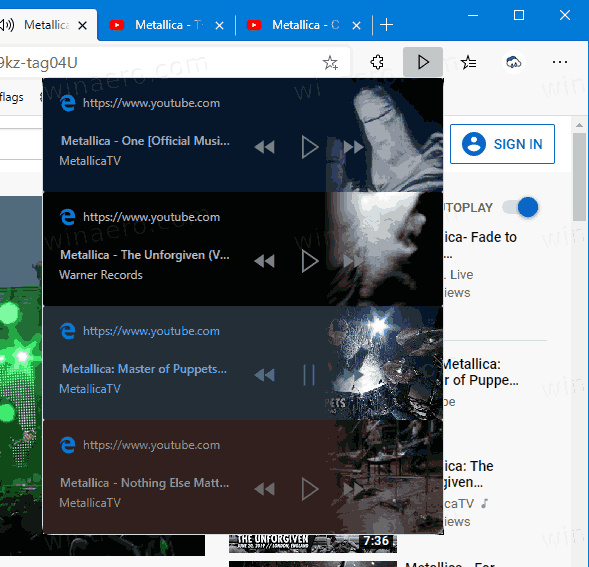Select the first Metallica tab with audio
This screenshot has height=567, width=589.
click(47, 25)
